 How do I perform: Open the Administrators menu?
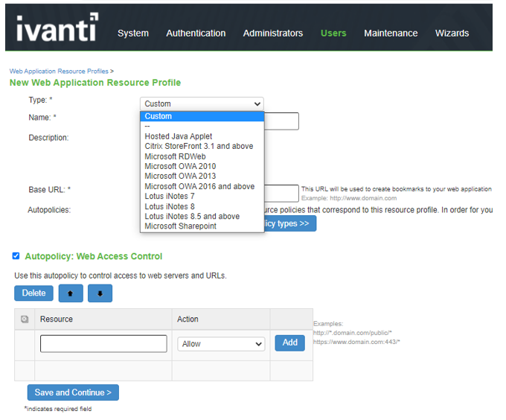(x=273, y=34)
